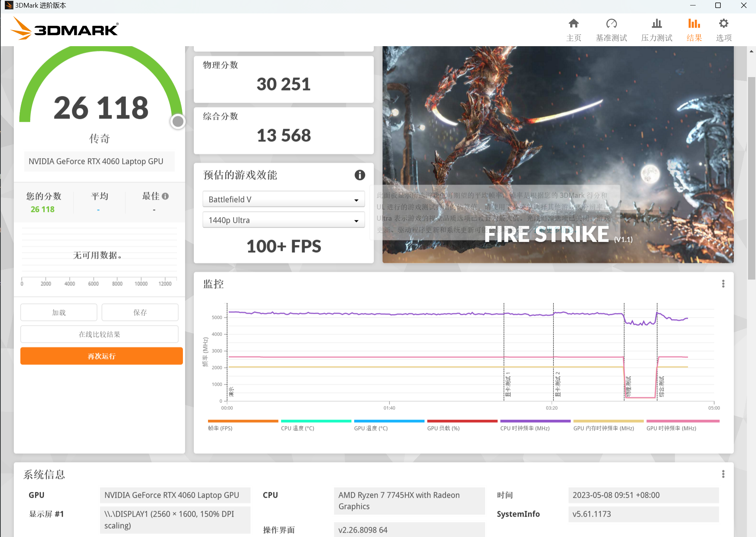Click the 显卡测试 1 marker on the chart
The image size is (756, 537).
point(508,384)
